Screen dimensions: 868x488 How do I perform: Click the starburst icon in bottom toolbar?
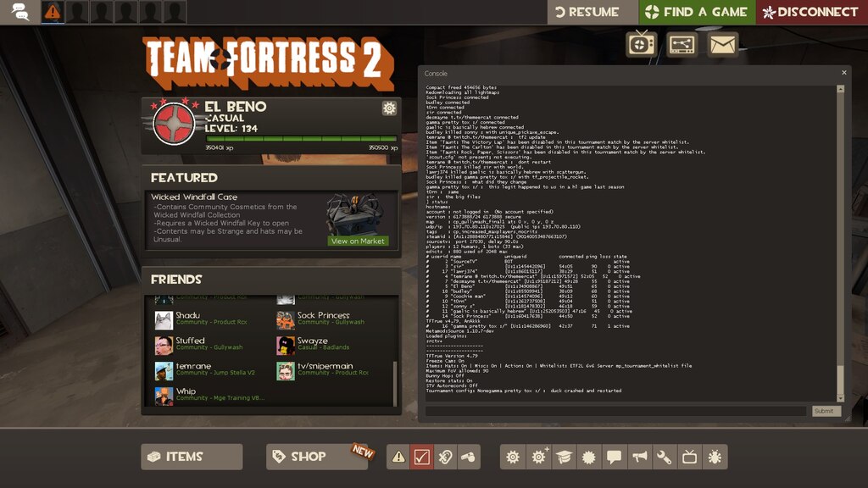[x=589, y=457]
